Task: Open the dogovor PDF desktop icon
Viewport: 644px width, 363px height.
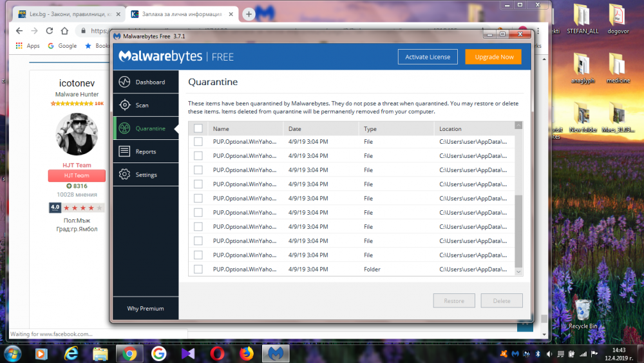Action: (618, 19)
